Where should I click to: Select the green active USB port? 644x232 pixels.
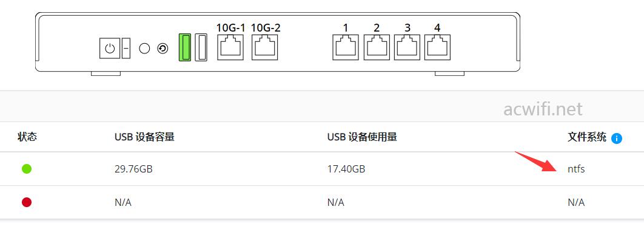pyautogui.click(x=185, y=48)
